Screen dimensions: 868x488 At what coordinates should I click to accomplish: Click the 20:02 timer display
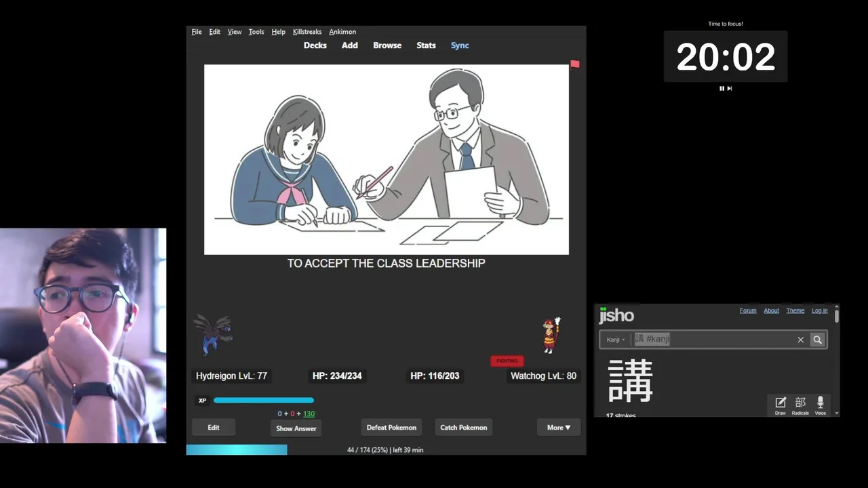coord(726,57)
